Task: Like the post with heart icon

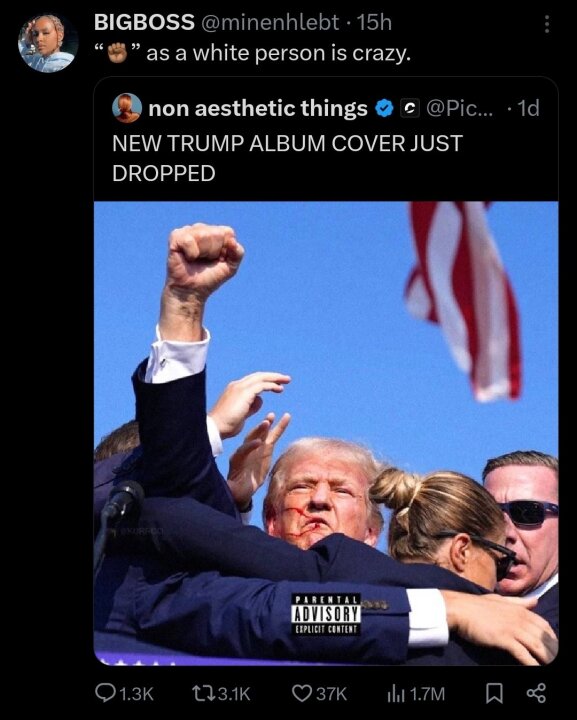Action: point(301,693)
